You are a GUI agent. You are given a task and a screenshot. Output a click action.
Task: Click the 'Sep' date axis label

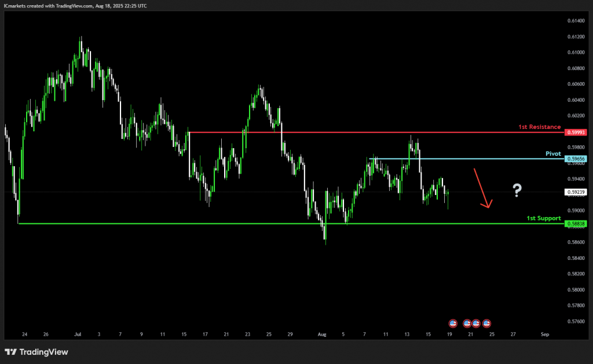pyautogui.click(x=544, y=334)
